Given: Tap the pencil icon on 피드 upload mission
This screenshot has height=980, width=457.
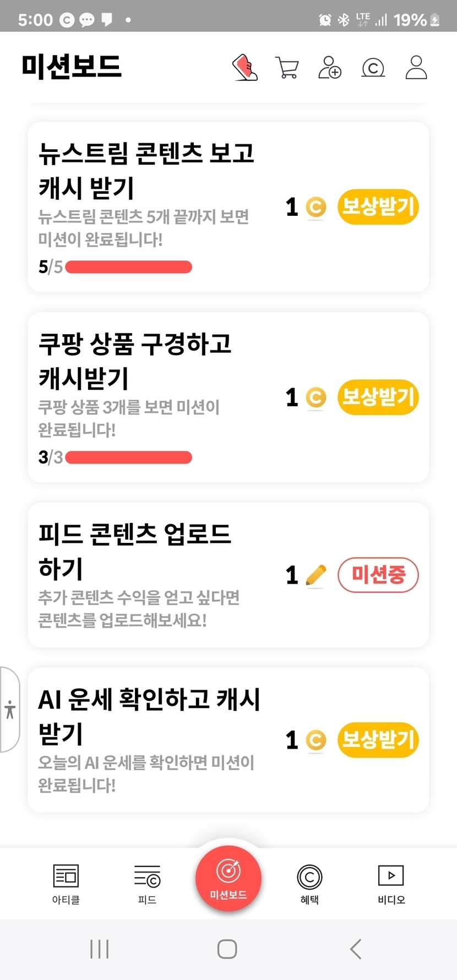Looking at the screenshot, I should point(316,575).
